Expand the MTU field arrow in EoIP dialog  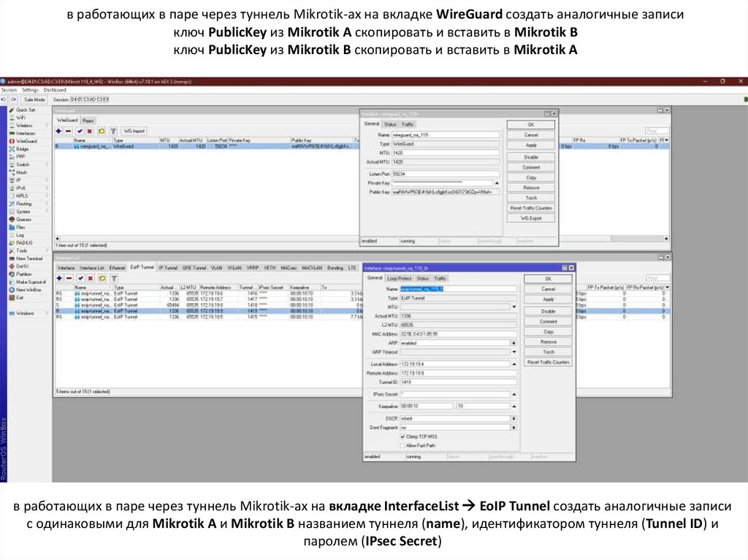pyautogui.click(x=514, y=307)
